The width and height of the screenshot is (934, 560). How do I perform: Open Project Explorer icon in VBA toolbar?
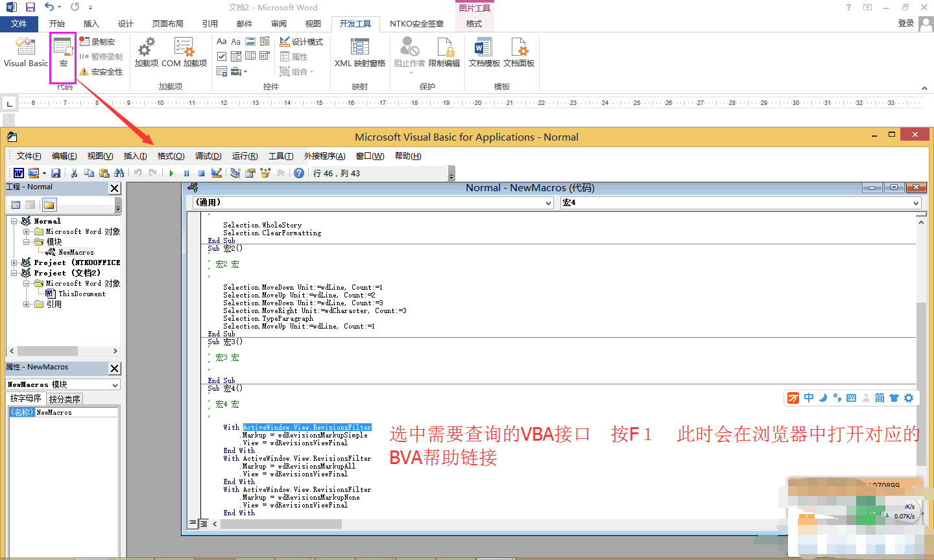[235, 173]
